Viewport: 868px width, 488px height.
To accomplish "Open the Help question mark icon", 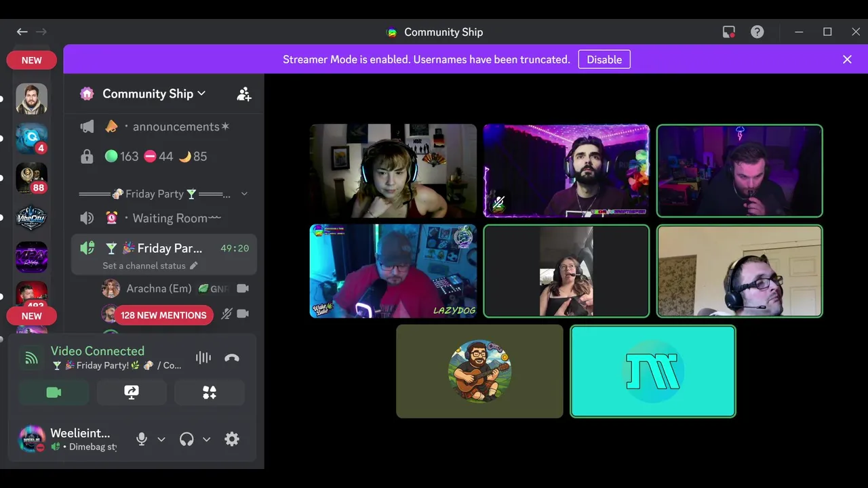I will pos(757,32).
